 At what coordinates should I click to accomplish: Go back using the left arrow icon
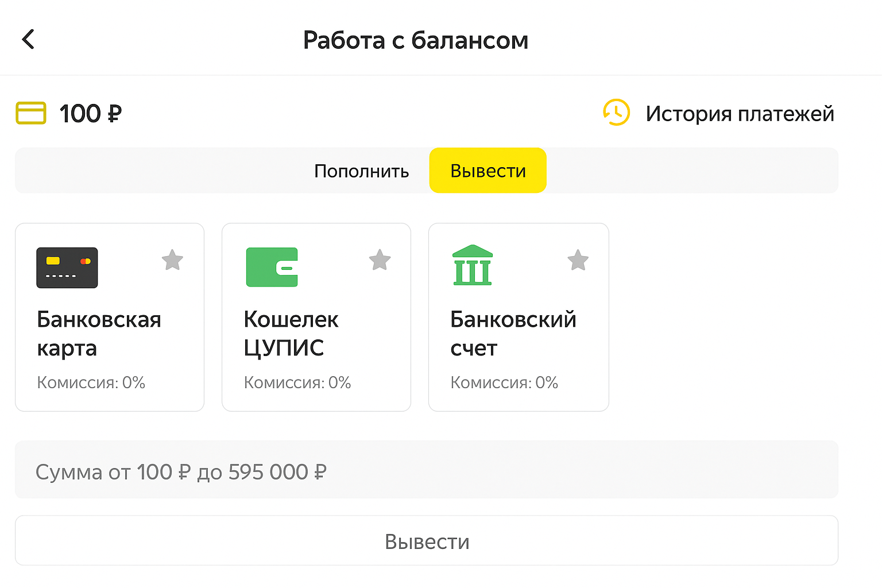[x=28, y=39]
